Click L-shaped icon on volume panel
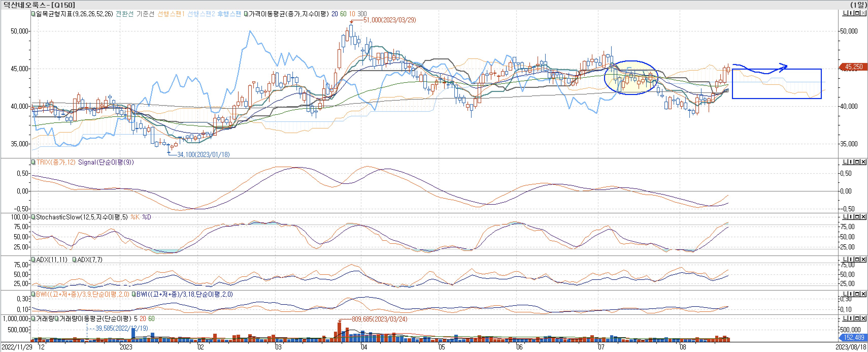The image size is (868, 352). click(845, 318)
